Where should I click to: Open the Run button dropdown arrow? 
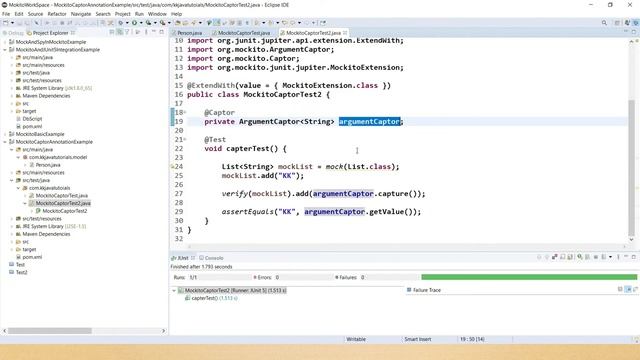click(141, 23)
